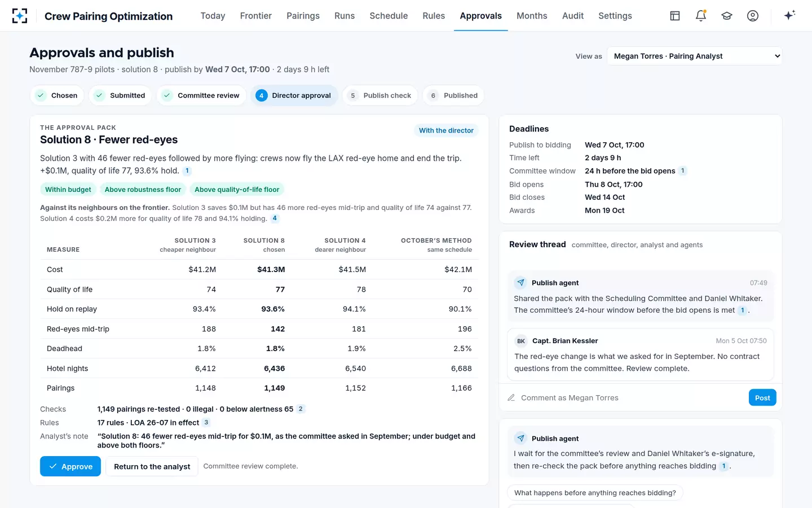The image size is (812, 508).
Task: Open the Pairings tab
Action: tap(303, 16)
